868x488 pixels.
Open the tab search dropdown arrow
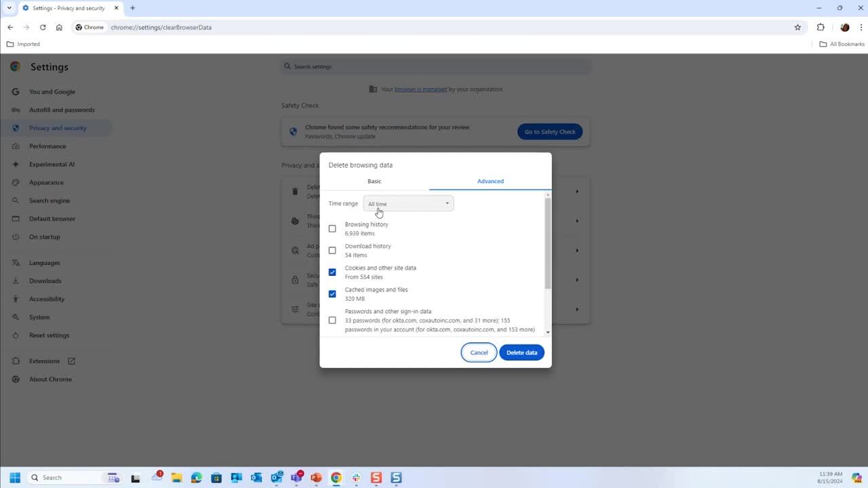pyautogui.click(x=9, y=8)
